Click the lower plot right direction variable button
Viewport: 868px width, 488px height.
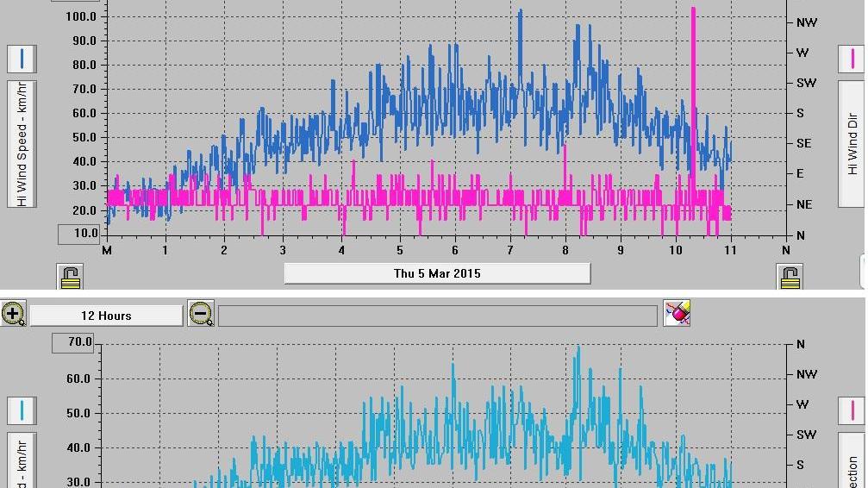click(x=852, y=460)
